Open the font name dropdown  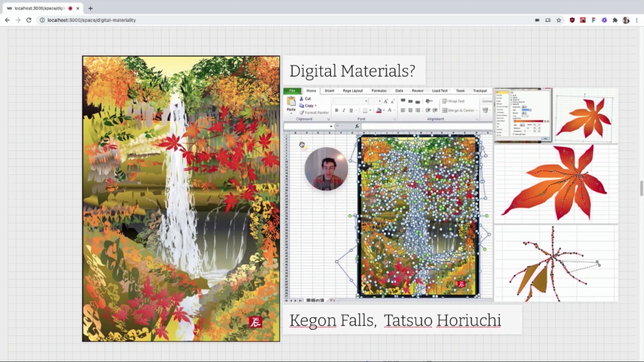366,101
